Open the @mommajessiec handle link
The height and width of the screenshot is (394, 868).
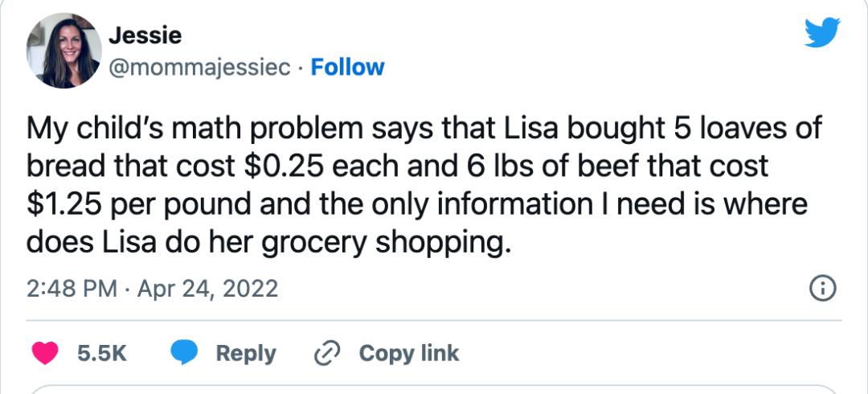(x=199, y=68)
